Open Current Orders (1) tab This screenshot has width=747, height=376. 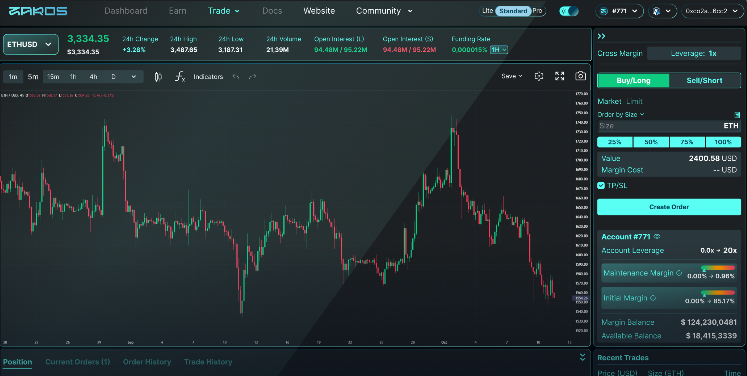point(78,362)
